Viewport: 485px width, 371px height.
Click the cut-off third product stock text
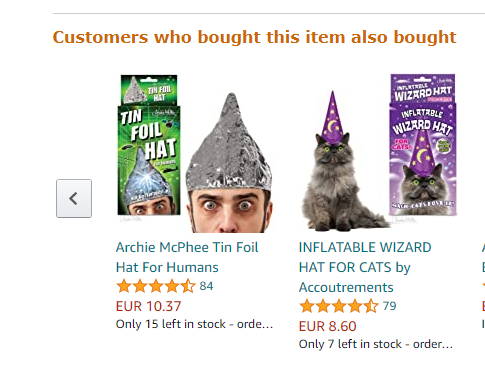pos(483,324)
